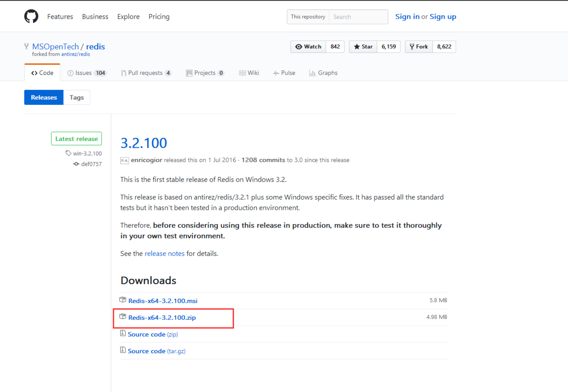Focus the Search input field

358,17
